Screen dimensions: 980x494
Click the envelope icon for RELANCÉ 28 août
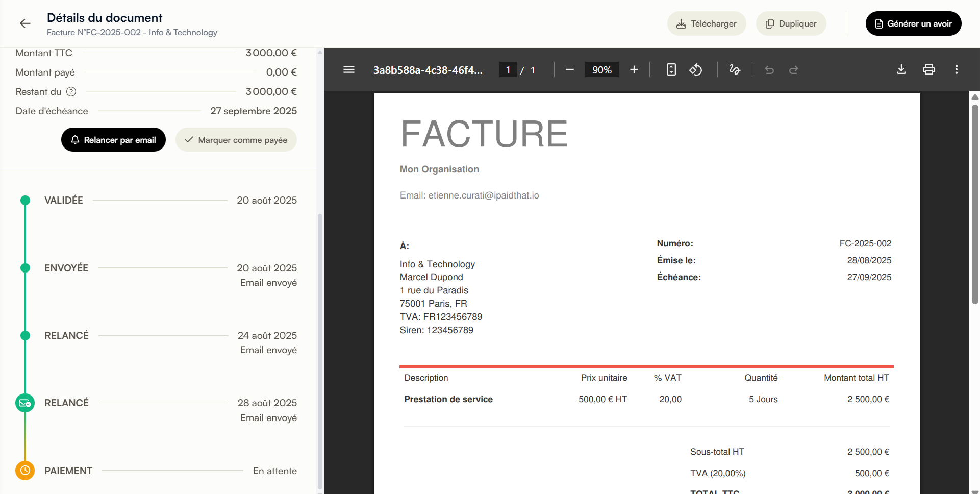pyautogui.click(x=25, y=403)
